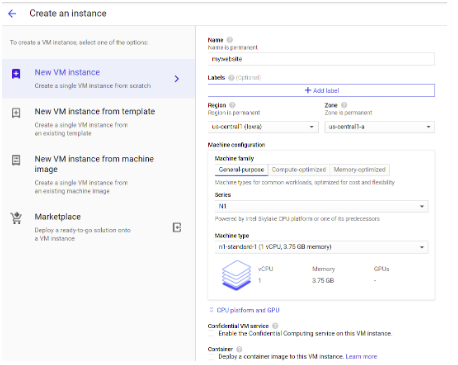Click 'Region is permanent' note
Image resolution: width=458 pixels, height=365 pixels.
point(234,113)
